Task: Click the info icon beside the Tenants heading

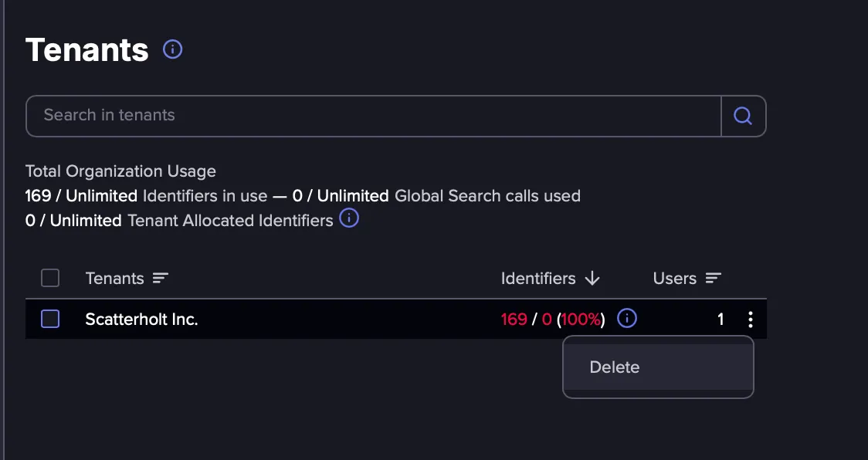Action: 173,49
